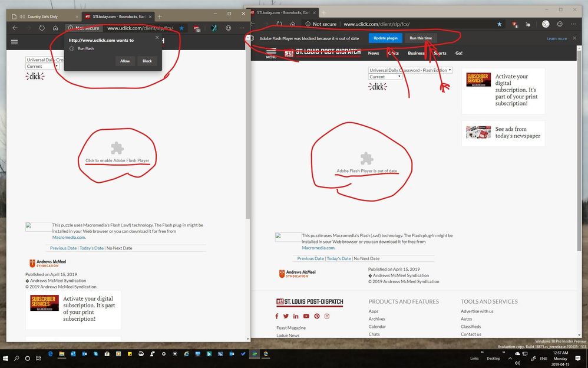The height and width of the screenshot is (368, 588).
Task: Open the Learn more link in Flash bar
Action: click(557, 38)
